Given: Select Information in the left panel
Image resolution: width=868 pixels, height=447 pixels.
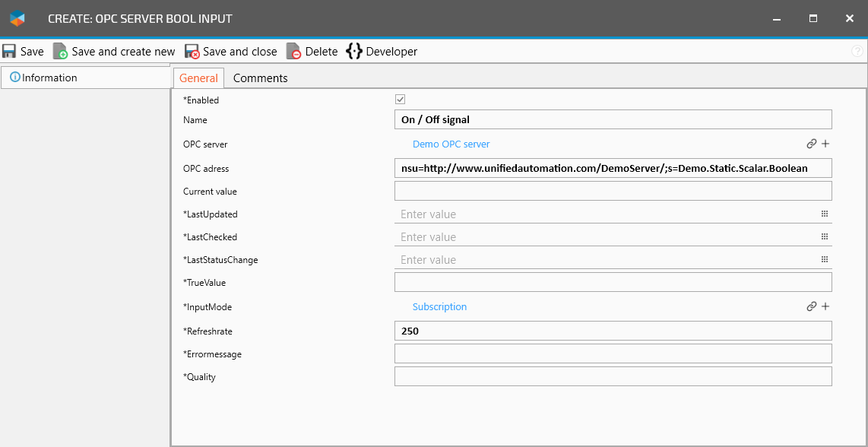Looking at the screenshot, I should point(49,78).
